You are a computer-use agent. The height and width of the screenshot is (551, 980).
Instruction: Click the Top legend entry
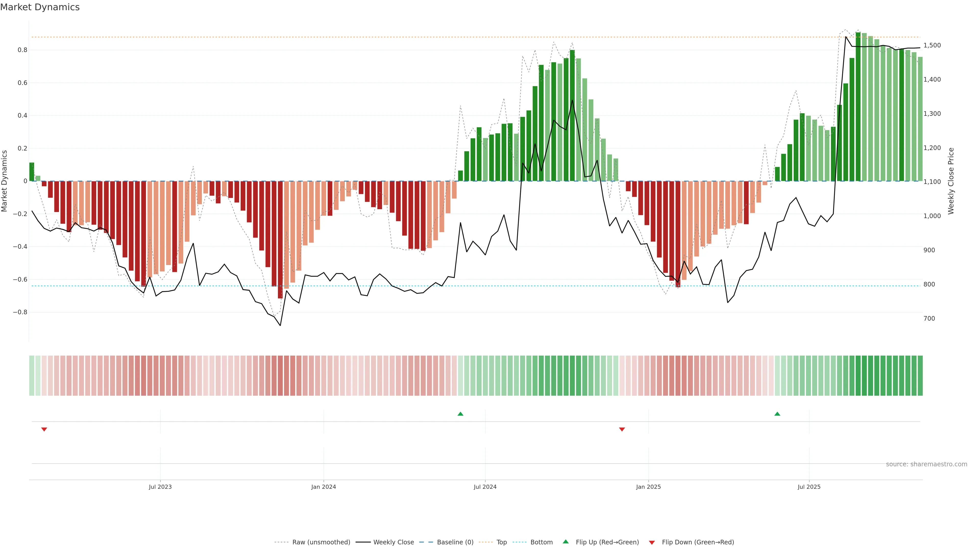coord(501,542)
